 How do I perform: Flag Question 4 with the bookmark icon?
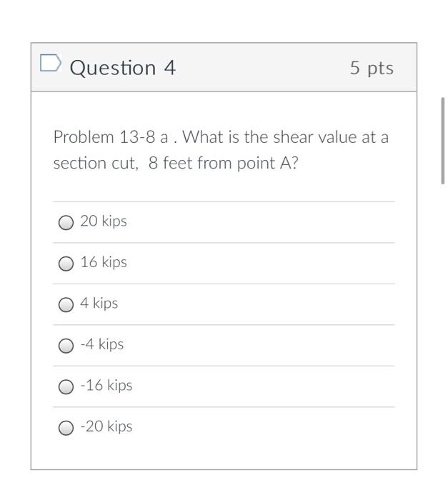(51, 63)
